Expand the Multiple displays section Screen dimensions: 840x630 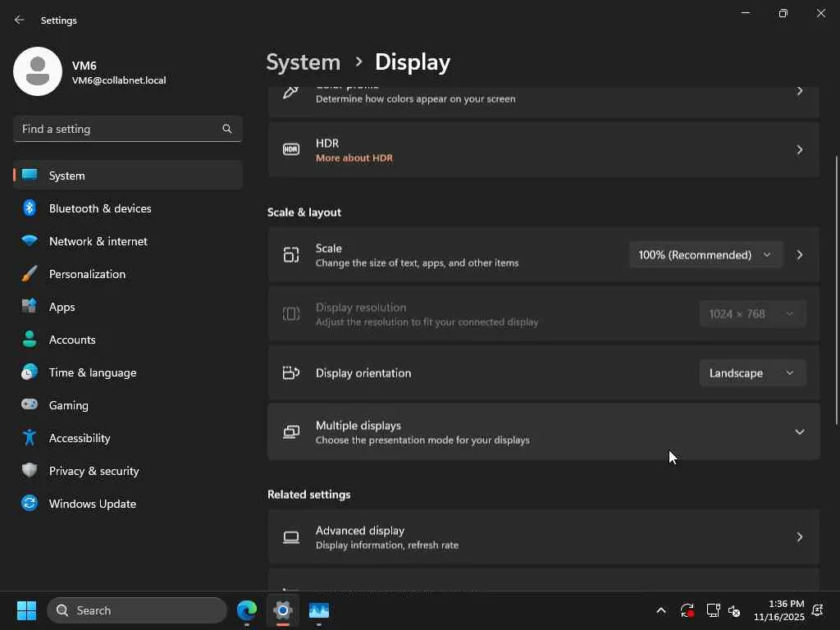tap(799, 432)
